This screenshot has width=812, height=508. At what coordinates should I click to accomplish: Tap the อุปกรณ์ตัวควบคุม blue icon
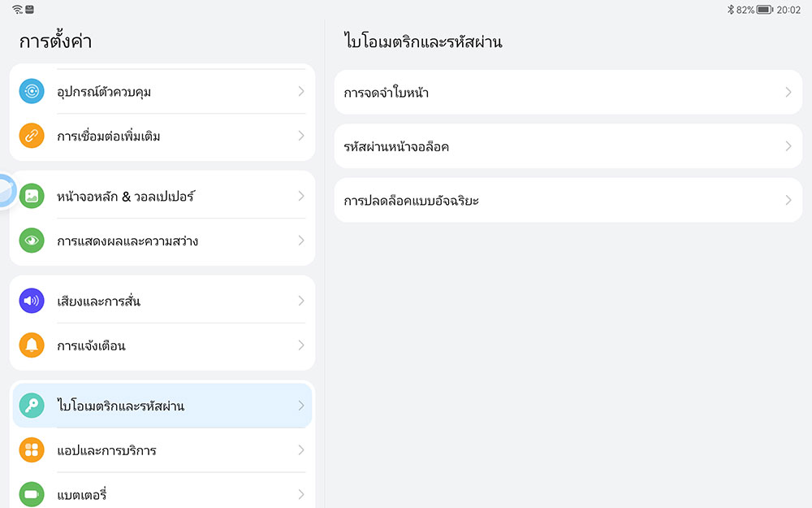[32, 92]
